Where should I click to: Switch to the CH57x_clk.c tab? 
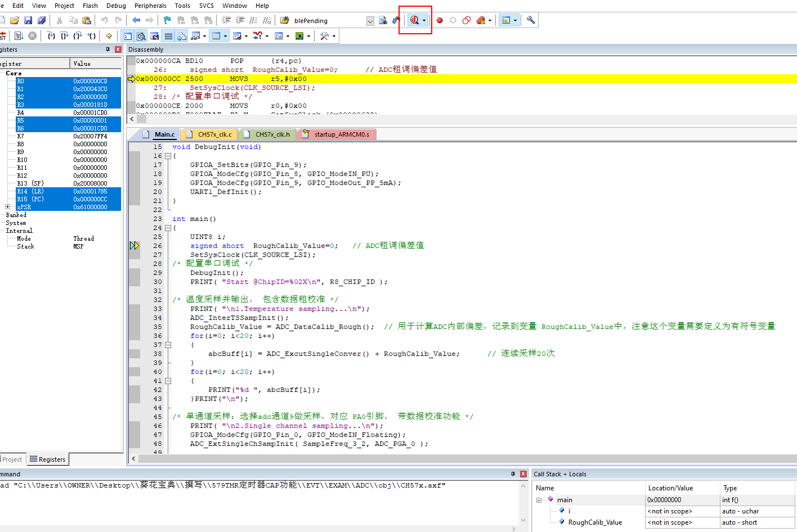point(214,134)
